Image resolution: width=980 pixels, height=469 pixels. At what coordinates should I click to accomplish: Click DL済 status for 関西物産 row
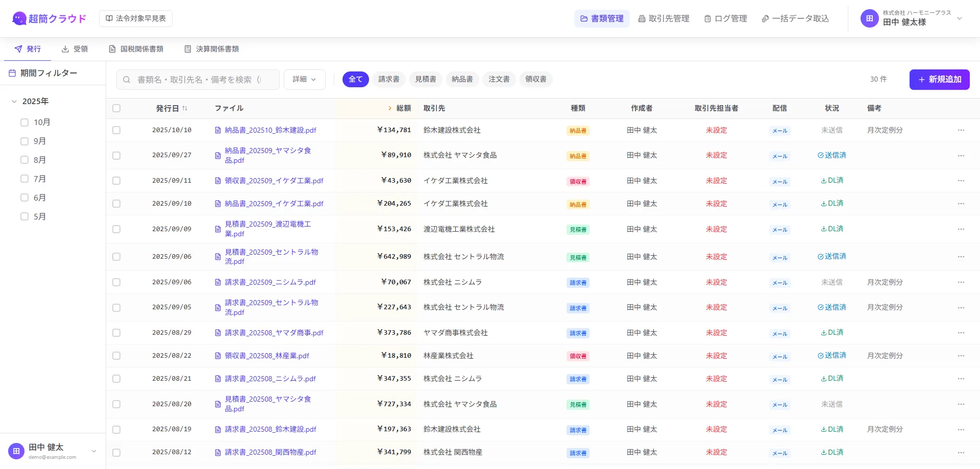(832, 452)
